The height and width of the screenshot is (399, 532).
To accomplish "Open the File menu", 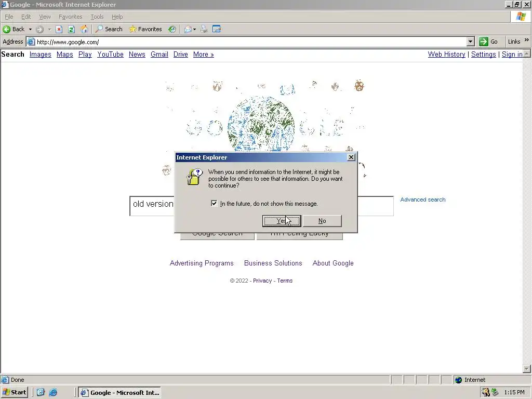I will pos(9,17).
